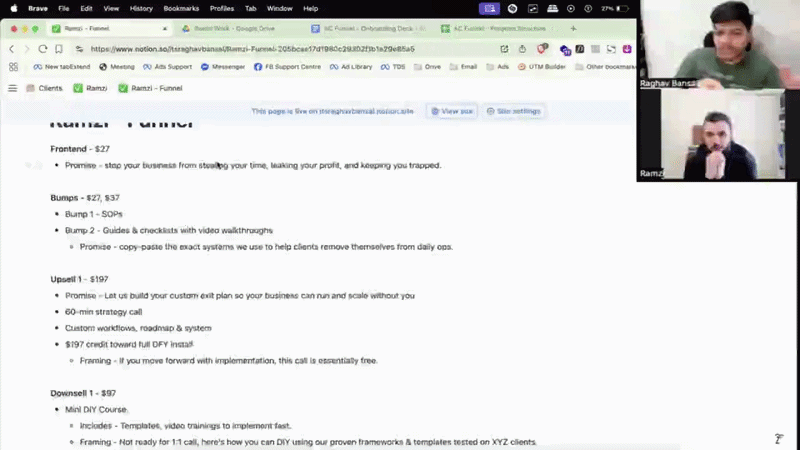
Task: Open site settings icon in address bar
Action: (x=79, y=49)
